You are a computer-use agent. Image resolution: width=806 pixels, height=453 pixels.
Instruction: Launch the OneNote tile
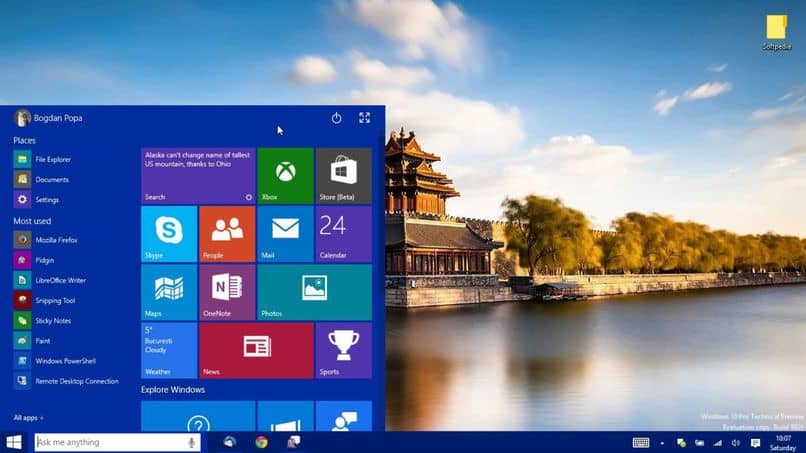coord(227,292)
